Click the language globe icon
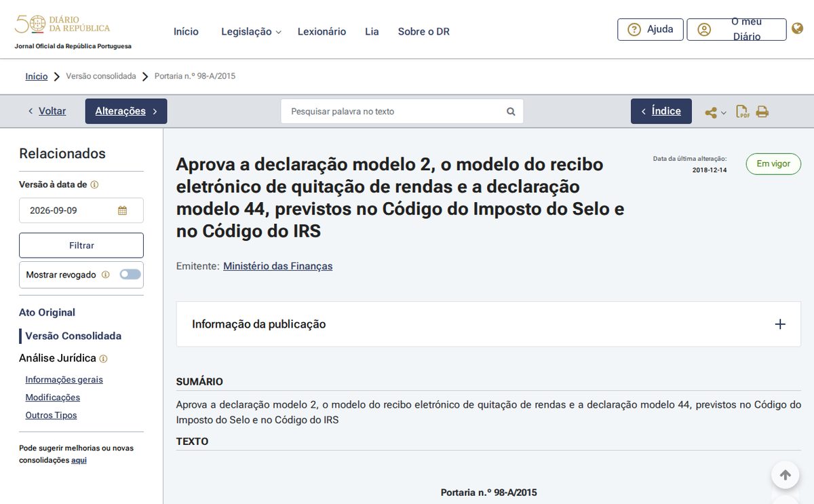The height and width of the screenshot is (504, 814). (x=798, y=29)
